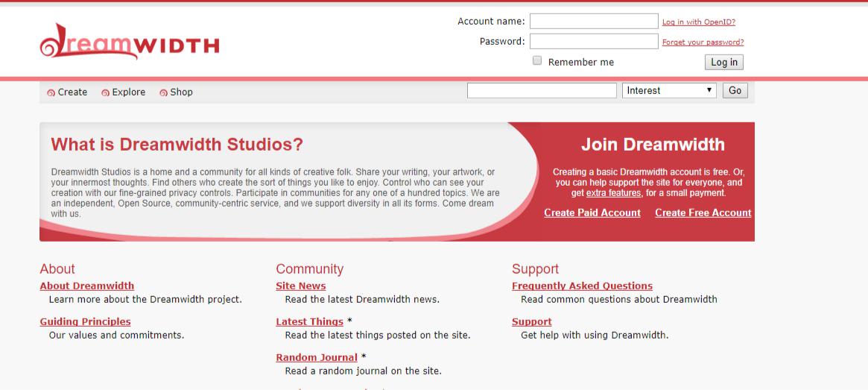The width and height of the screenshot is (868, 390).
Task: Open the Random Journal link
Action: coord(317,358)
